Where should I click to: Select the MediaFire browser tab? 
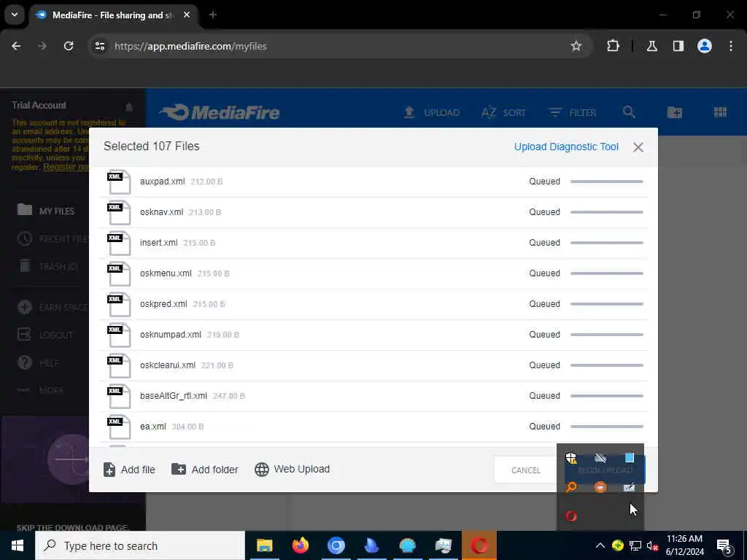point(113,15)
